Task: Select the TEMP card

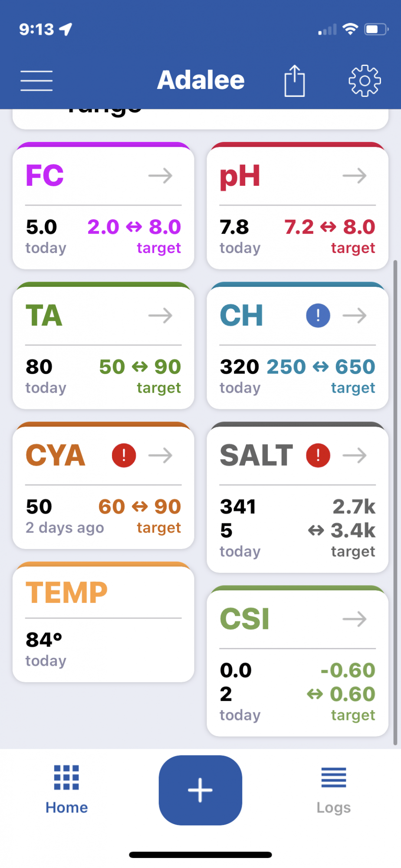Action: [x=103, y=622]
